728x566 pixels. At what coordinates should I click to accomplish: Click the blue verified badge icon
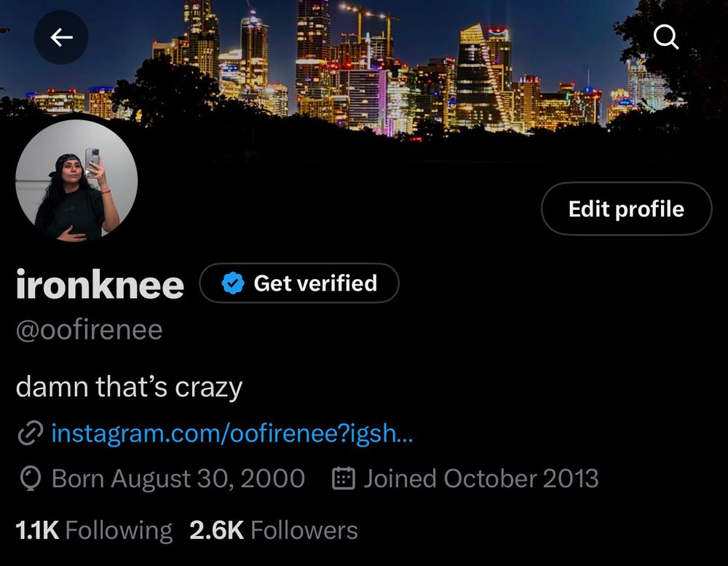(x=233, y=283)
